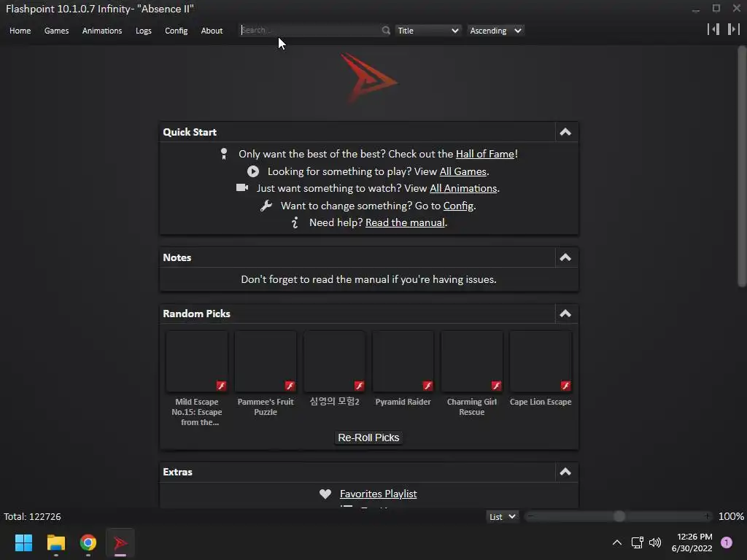
Task: Click the zoom-in plus on scale slider
Action: click(x=708, y=516)
